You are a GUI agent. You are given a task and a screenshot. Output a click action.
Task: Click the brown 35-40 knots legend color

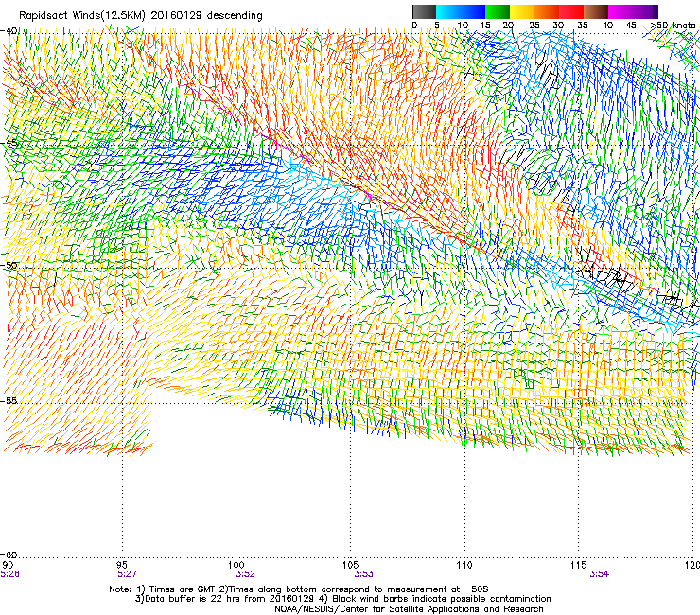(596, 11)
